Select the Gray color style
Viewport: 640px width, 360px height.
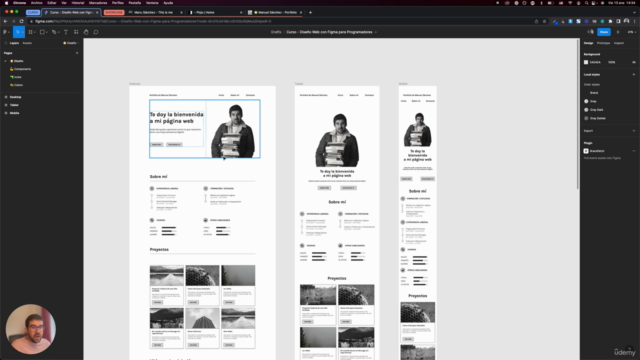click(x=590, y=101)
